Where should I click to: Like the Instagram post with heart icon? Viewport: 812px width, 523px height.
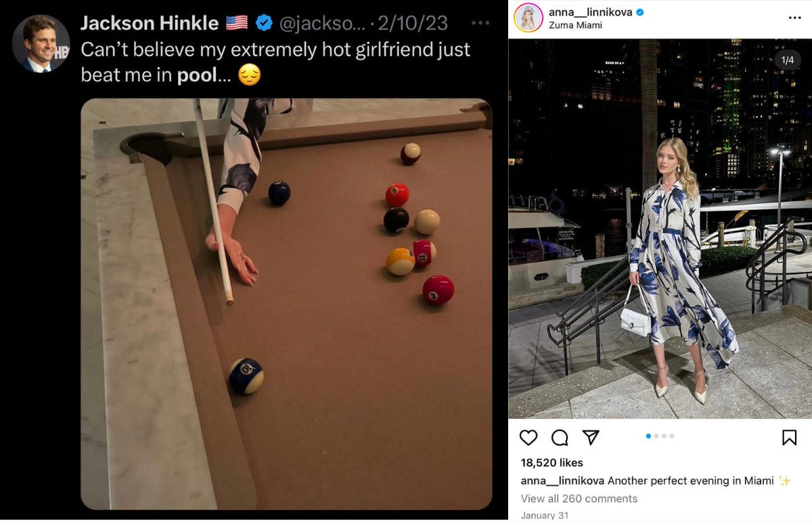528,438
